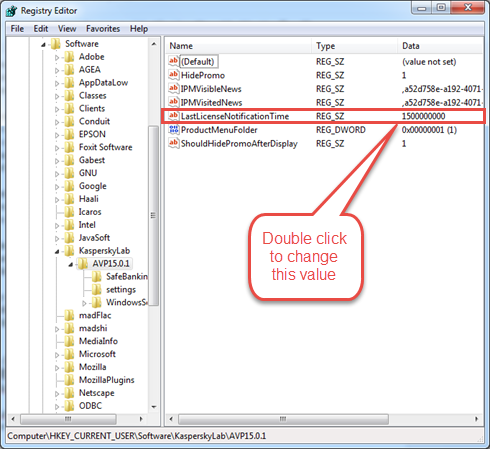Click the Mozilla folder icon

69,367
